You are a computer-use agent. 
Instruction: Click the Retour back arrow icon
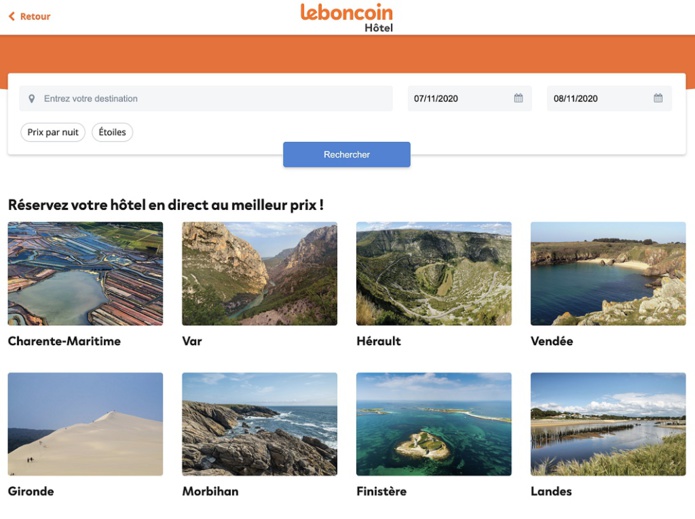pos(12,17)
